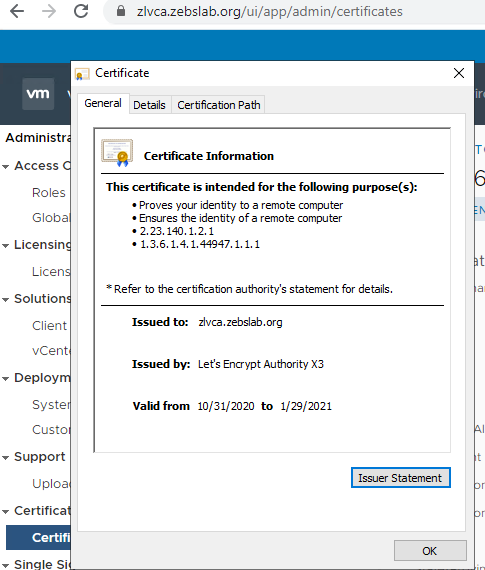Open vCenter Server Extensions in the sidebar
Screen dimensions: 485x570
[51, 350]
